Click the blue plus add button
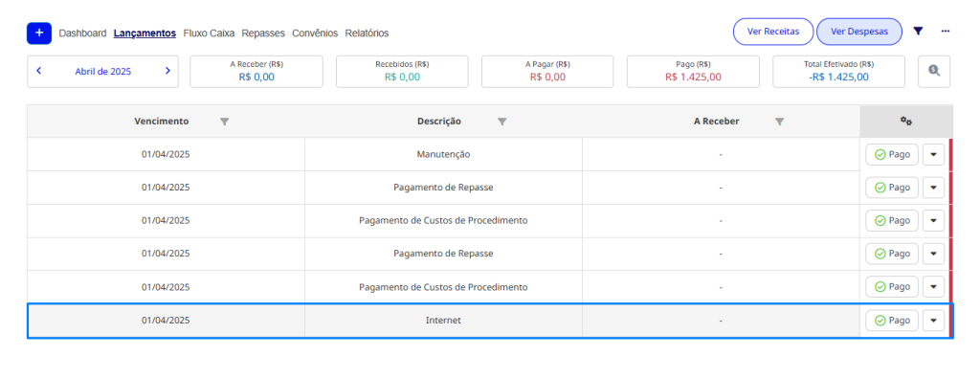Viewport: 980px width, 378px height. click(38, 33)
